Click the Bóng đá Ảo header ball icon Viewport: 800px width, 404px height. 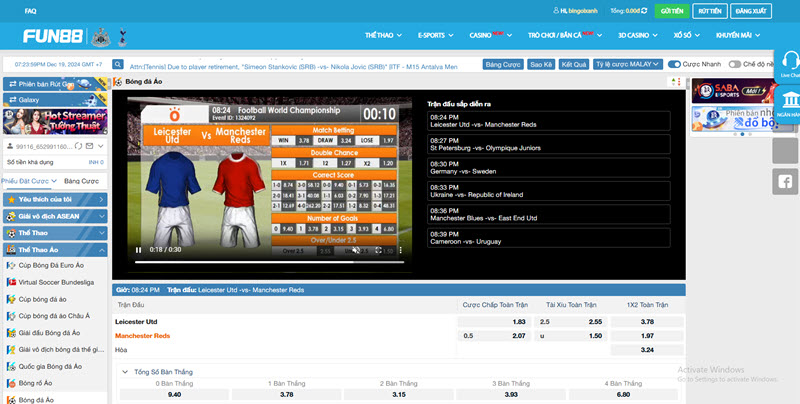point(118,82)
